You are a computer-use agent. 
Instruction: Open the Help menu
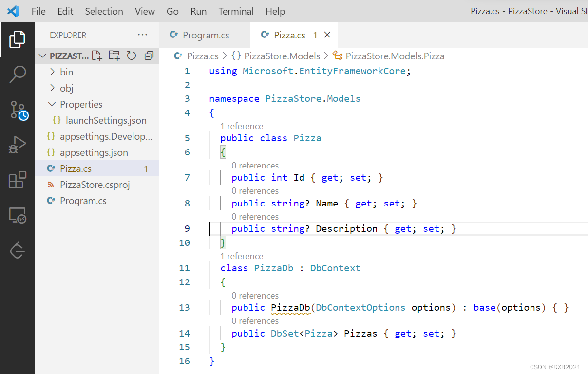(x=275, y=11)
